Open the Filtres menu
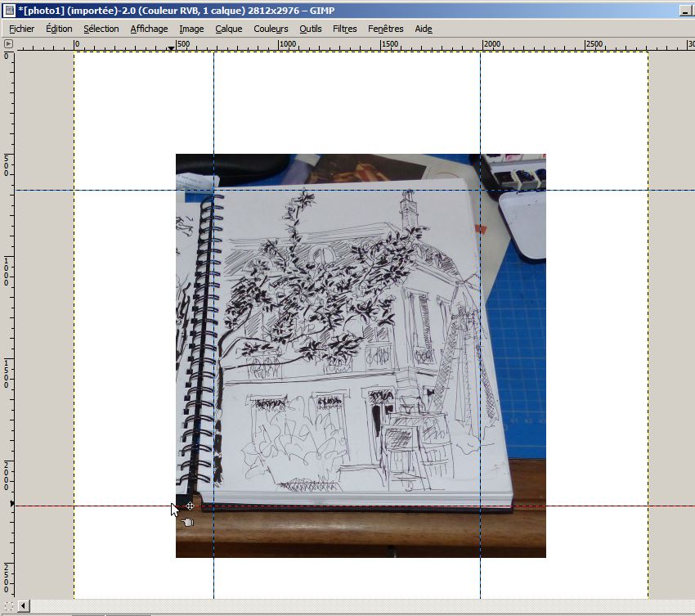The image size is (695, 616). click(345, 29)
